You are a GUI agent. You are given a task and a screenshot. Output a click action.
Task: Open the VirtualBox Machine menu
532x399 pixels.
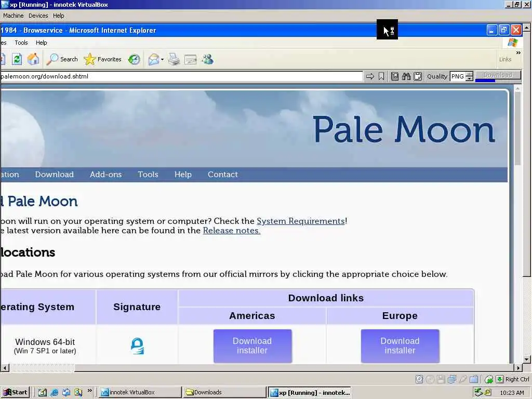(13, 16)
